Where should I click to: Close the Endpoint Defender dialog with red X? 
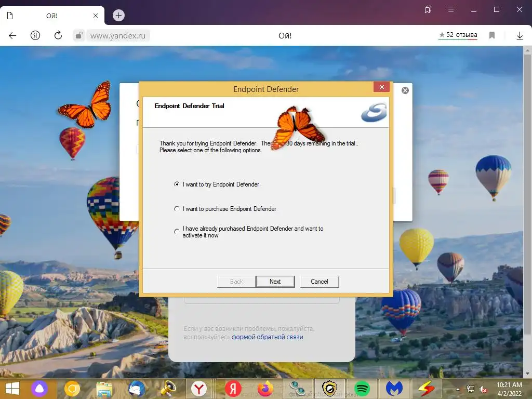[x=382, y=87]
